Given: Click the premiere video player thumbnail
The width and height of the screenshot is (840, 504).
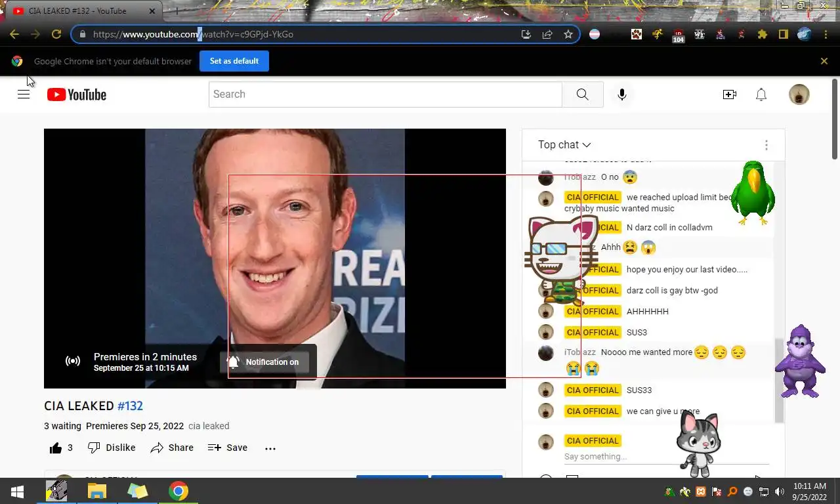Looking at the screenshot, I should tap(275, 258).
